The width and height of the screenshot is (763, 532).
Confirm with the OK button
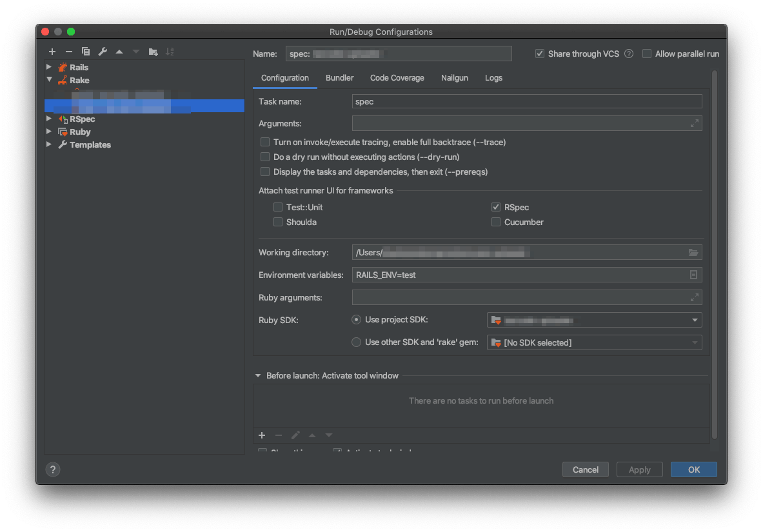(x=694, y=469)
